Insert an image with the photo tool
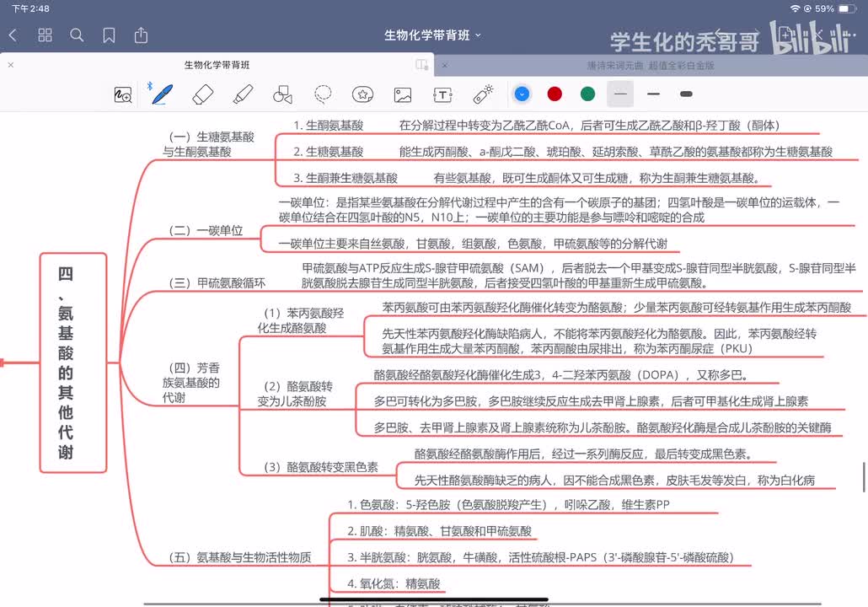 403,94
